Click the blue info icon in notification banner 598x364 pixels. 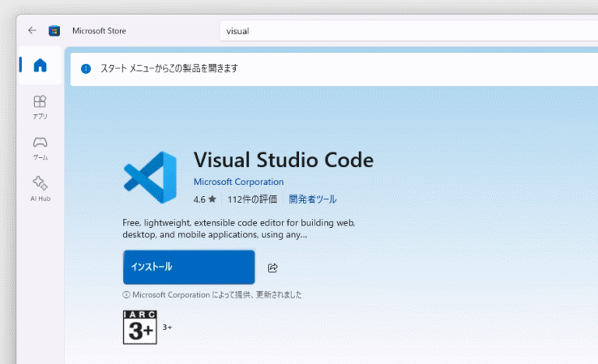click(x=86, y=68)
